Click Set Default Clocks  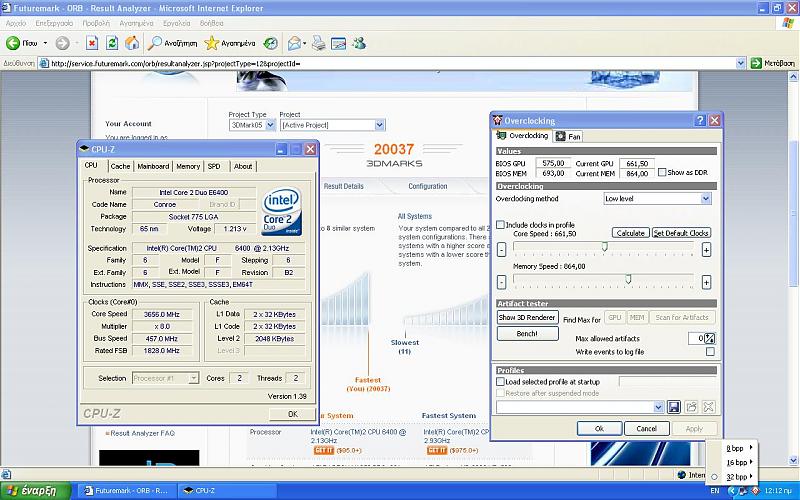pyautogui.click(x=681, y=233)
